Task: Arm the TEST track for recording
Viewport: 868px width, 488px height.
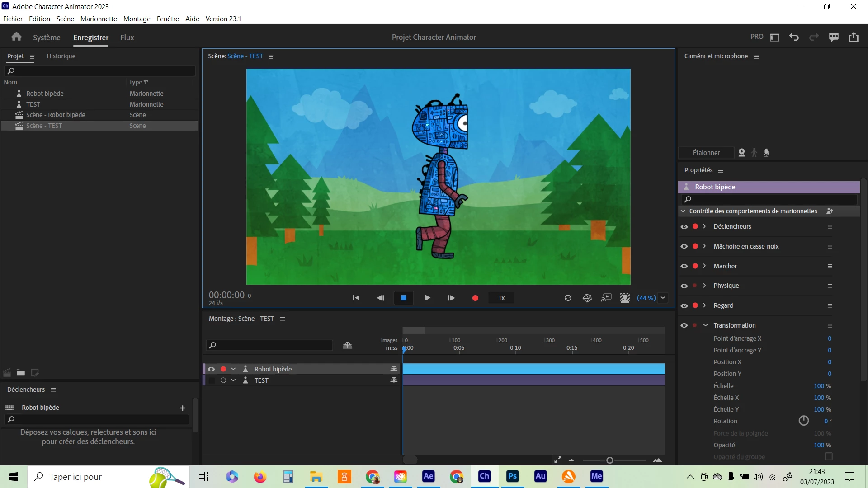Action: pyautogui.click(x=223, y=380)
